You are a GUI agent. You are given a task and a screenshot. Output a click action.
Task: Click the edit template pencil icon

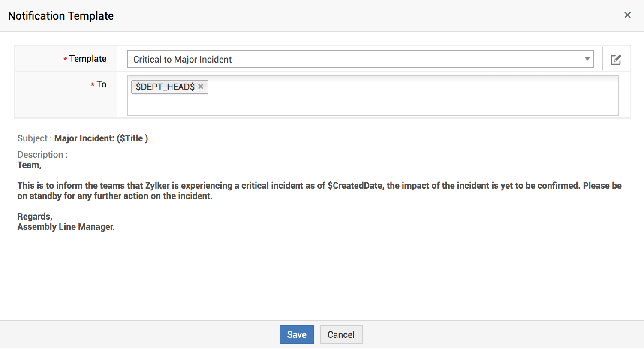[616, 60]
